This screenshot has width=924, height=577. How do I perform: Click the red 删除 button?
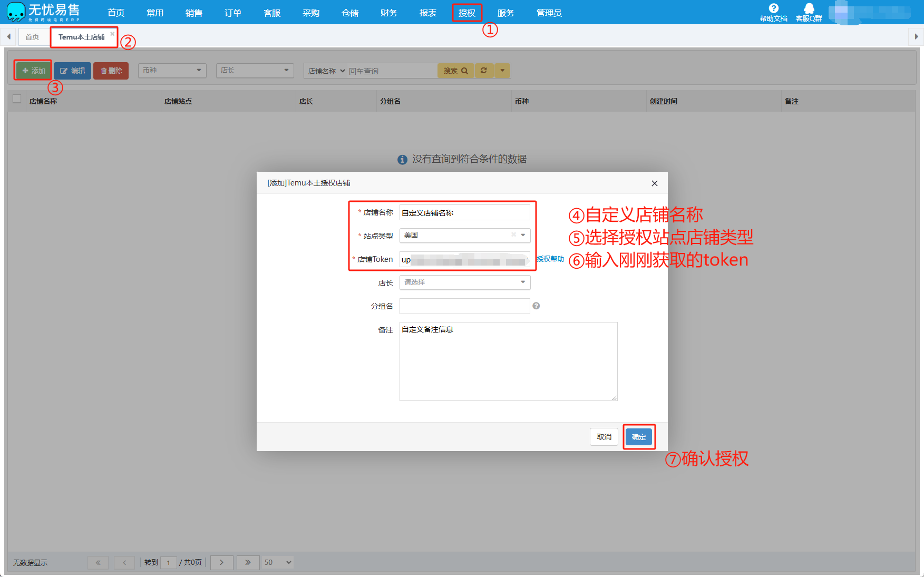[x=111, y=71]
